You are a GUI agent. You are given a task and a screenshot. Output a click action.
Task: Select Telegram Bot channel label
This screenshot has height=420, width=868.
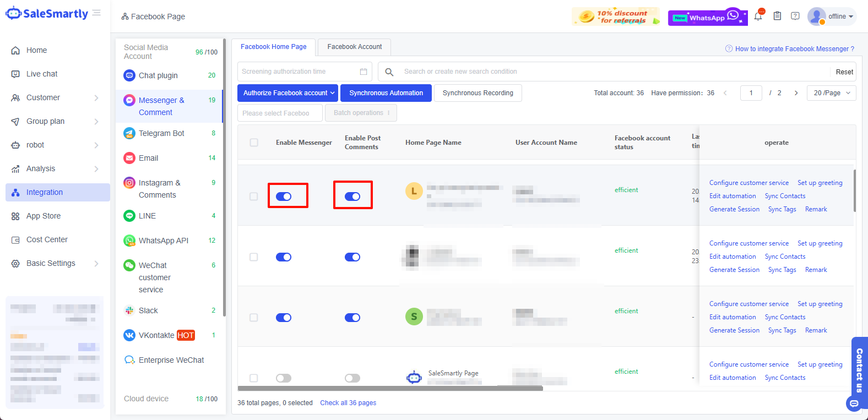(x=161, y=133)
